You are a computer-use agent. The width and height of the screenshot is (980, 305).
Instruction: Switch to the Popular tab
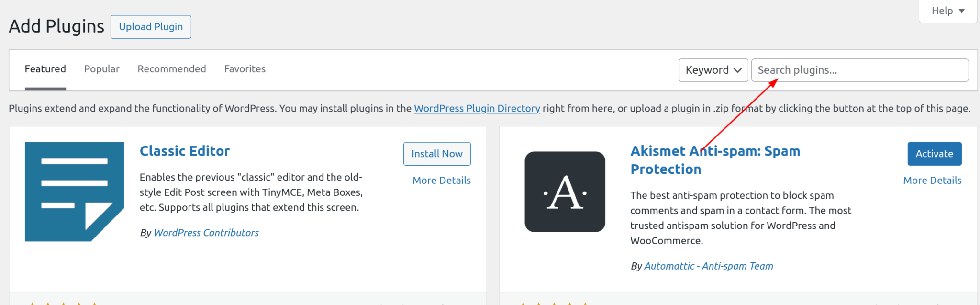click(102, 69)
